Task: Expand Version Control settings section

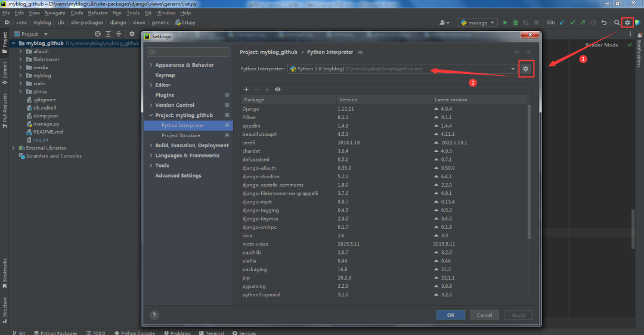Action: point(151,105)
